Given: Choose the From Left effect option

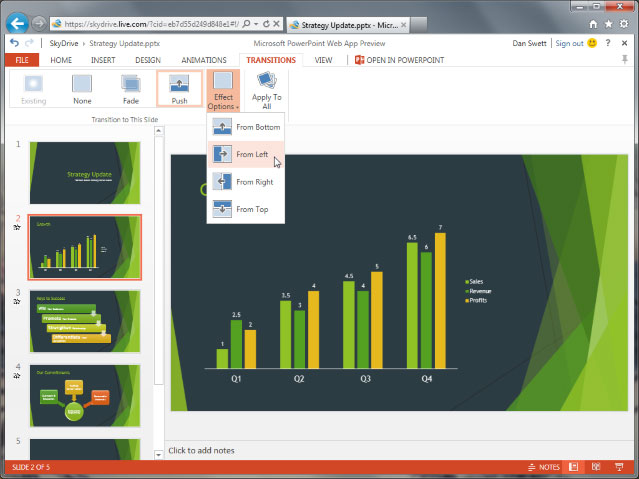Looking at the screenshot, I should tap(246, 155).
